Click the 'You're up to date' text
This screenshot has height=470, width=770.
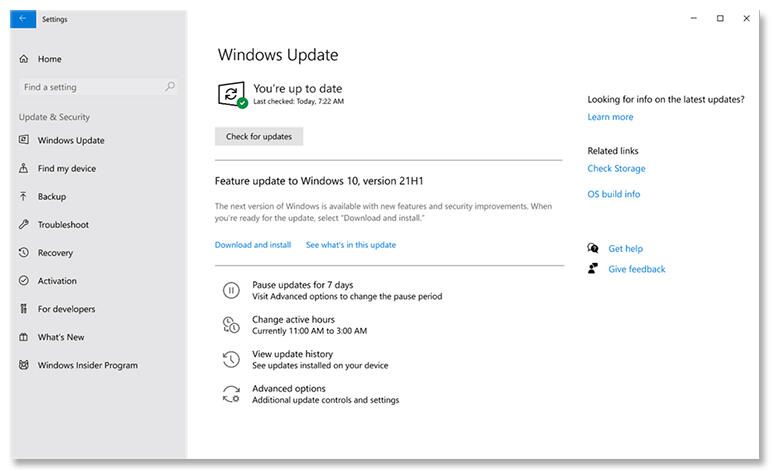tap(298, 88)
